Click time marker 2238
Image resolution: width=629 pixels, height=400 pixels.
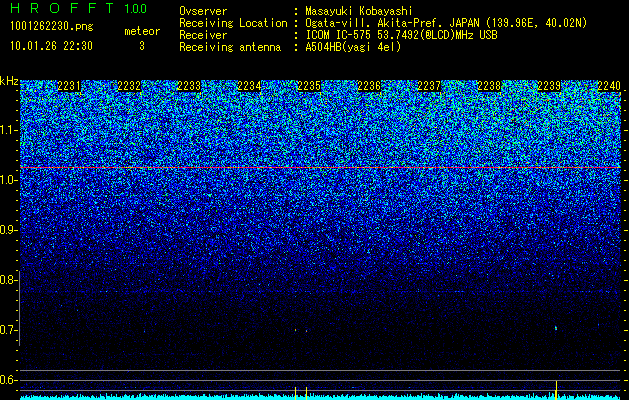pos(489,86)
